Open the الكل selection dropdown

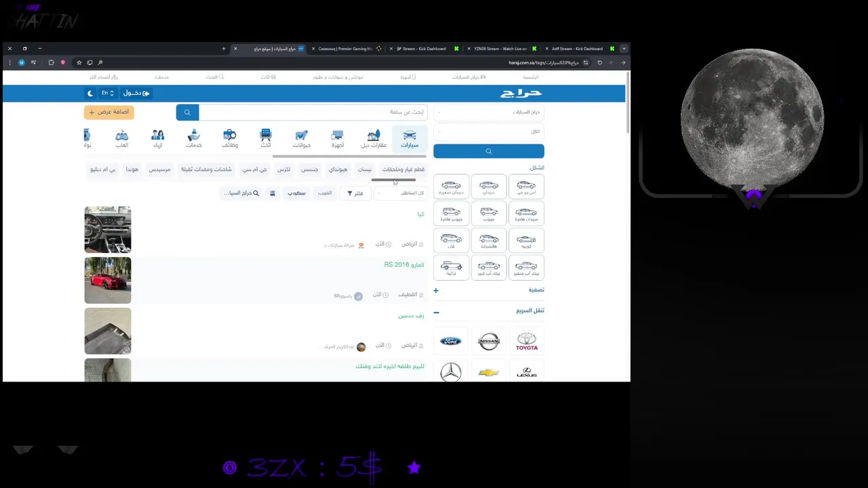pos(489,131)
